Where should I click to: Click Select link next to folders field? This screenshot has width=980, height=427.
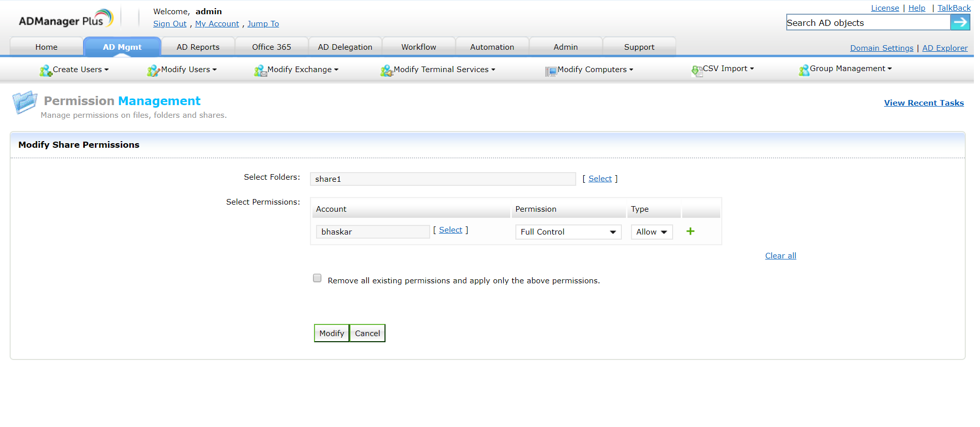coord(600,179)
